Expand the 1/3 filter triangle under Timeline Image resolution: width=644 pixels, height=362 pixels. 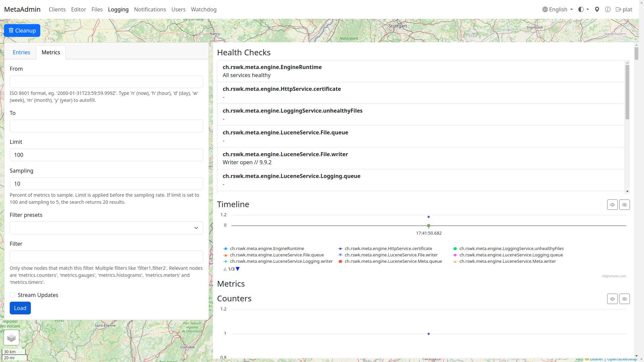(x=237, y=269)
